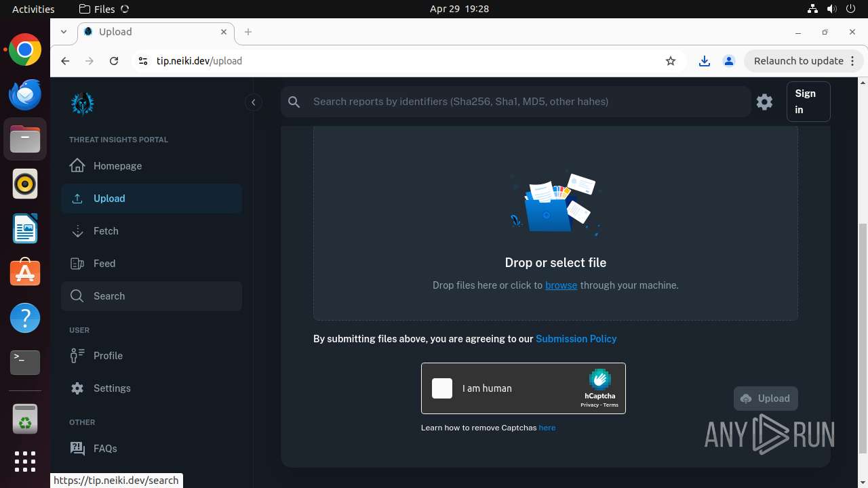The width and height of the screenshot is (868, 488).
Task: Open the Neiki portal logo
Action: tap(83, 103)
